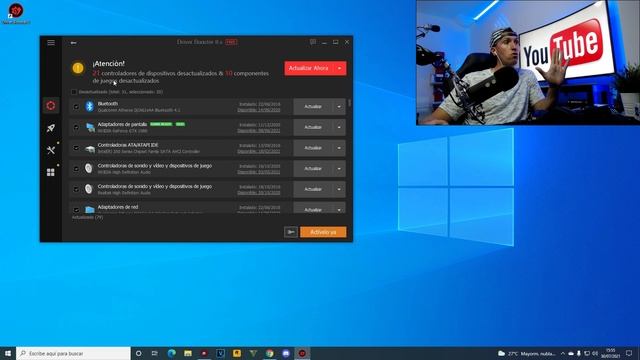
Task: Click Actualizar for the Bluetooth driver
Action: [x=313, y=107]
